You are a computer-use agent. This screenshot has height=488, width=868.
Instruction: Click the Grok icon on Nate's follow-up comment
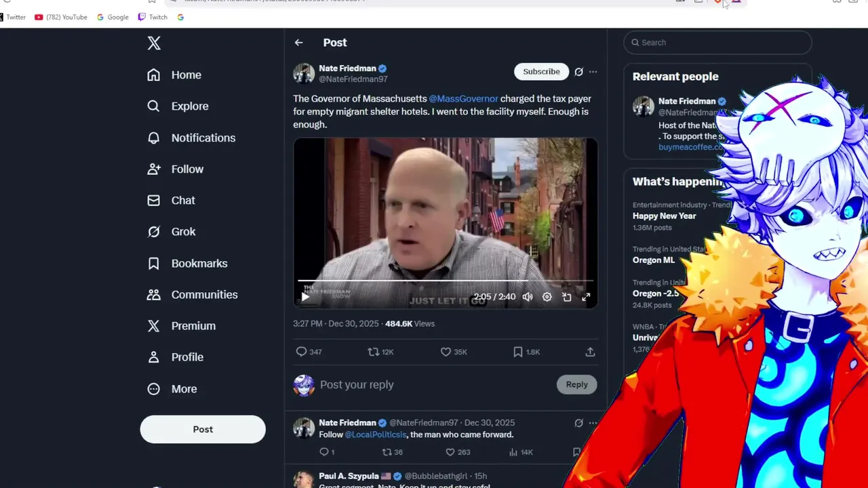coord(578,423)
